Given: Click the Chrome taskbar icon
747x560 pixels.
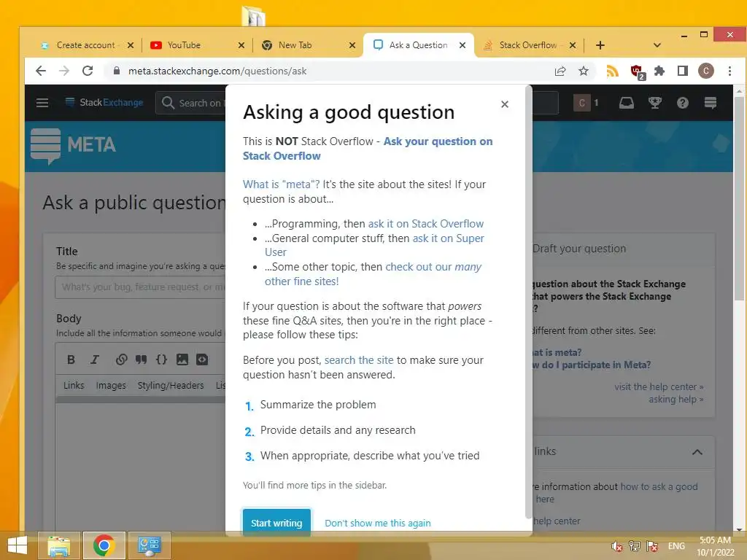Looking at the screenshot, I should pos(104,545).
